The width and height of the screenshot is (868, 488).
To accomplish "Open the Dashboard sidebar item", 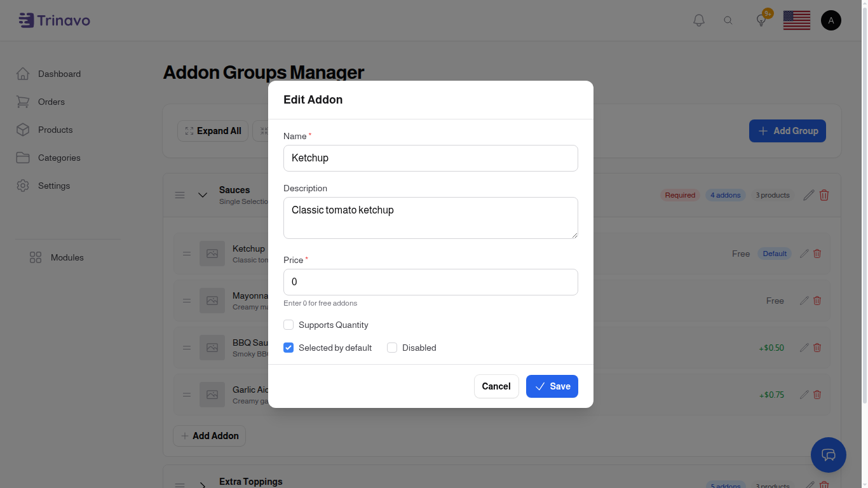I will click(59, 74).
